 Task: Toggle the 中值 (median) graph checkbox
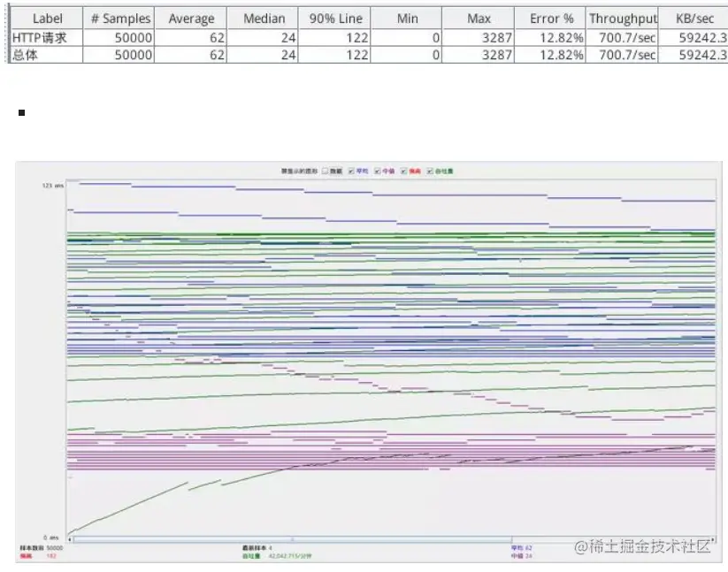tap(378, 172)
